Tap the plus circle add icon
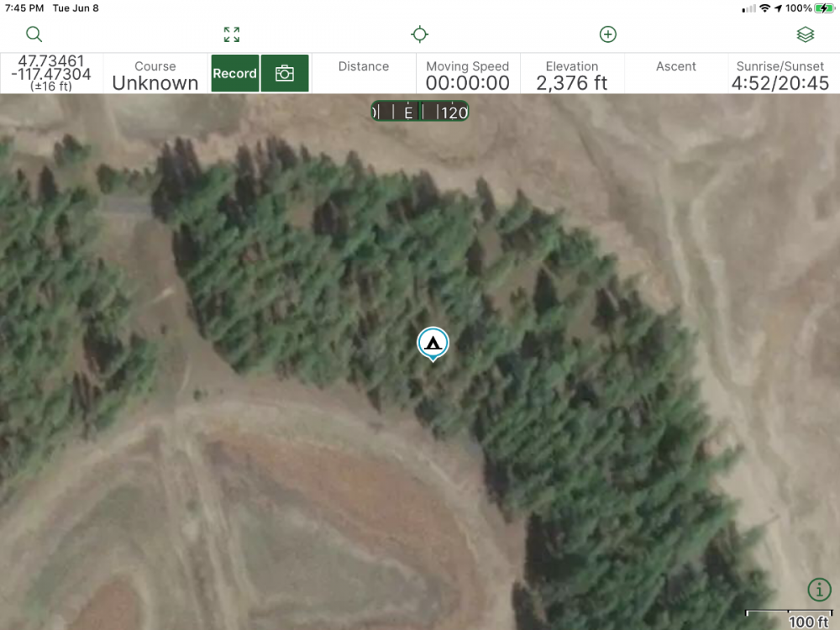The height and width of the screenshot is (630, 840). (608, 34)
